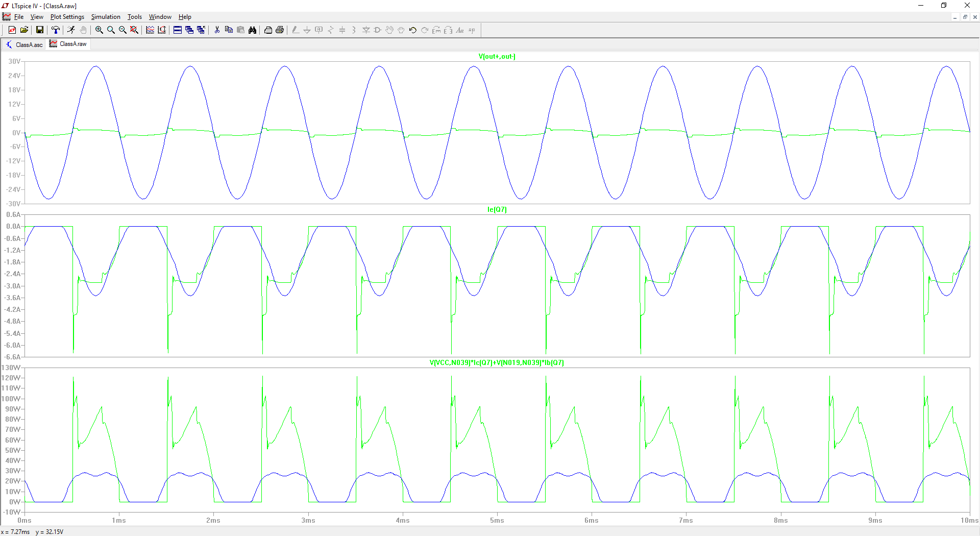This screenshot has height=536, width=980.
Task: Click the undo arrow icon
Action: 413,30
